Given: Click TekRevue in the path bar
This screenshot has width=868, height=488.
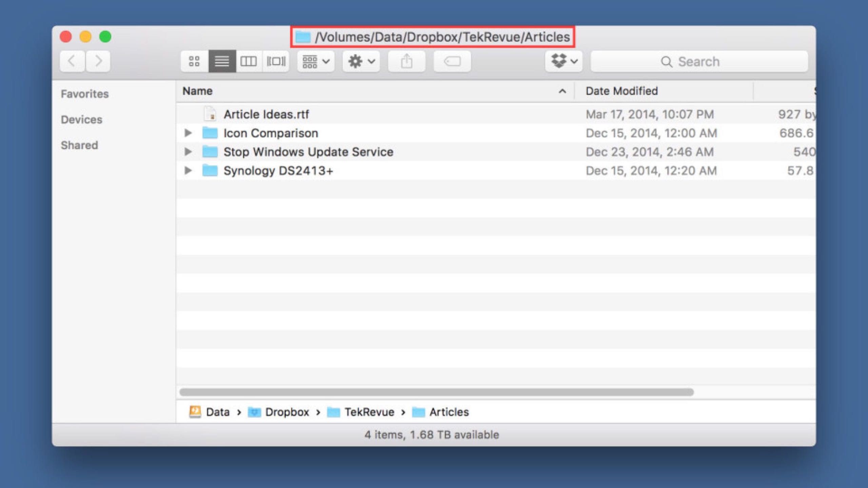Looking at the screenshot, I should (x=369, y=412).
